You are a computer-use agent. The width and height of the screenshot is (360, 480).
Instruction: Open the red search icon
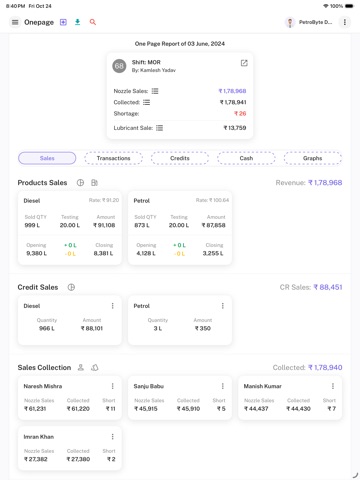[93, 22]
